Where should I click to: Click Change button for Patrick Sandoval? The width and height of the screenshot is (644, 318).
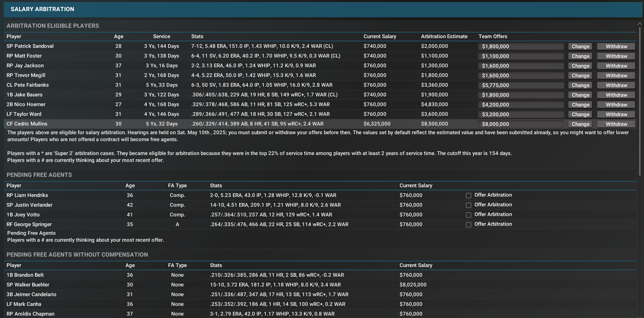coord(580,46)
